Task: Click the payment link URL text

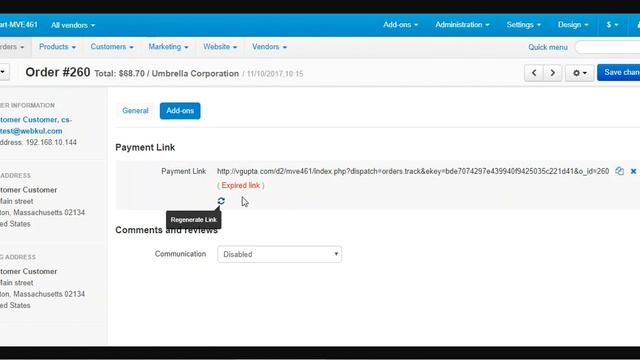Action: (413, 171)
